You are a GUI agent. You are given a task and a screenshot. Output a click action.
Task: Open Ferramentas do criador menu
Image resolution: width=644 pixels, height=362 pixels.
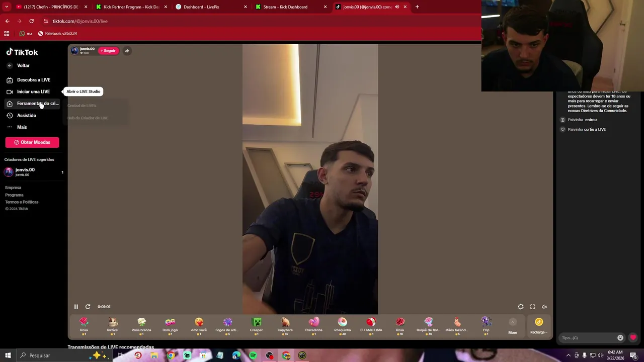coord(33,104)
